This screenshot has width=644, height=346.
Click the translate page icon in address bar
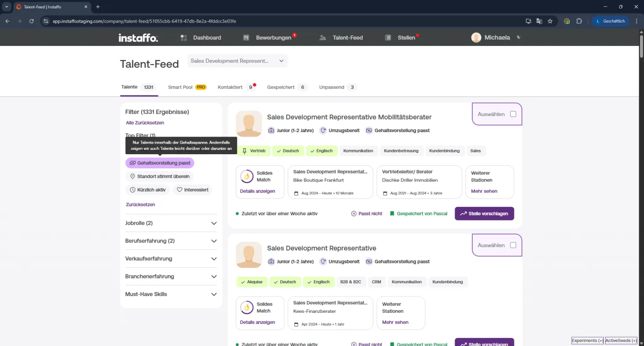[539, 21]
